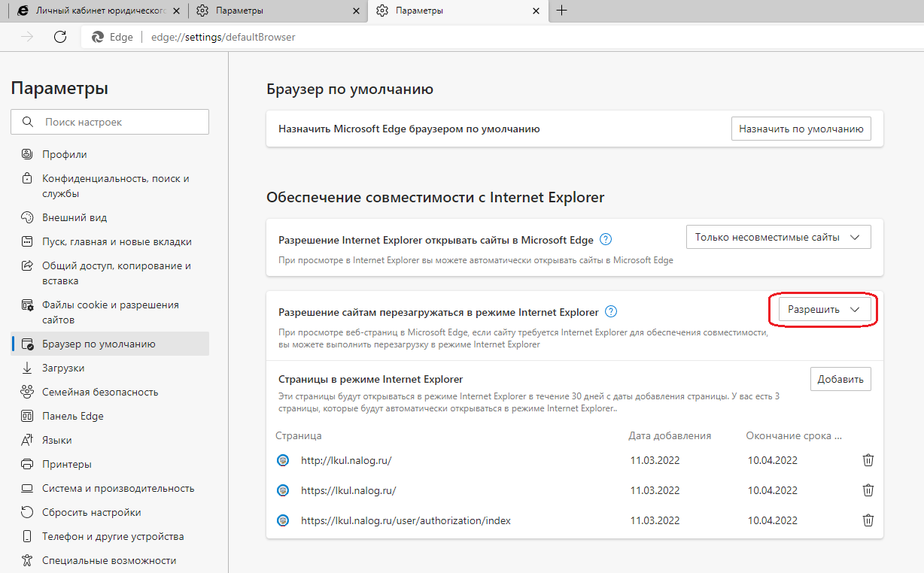
Task: Click https://lkul.nalog.ru/user/authorization/index page text
Action: coord(406,520)
